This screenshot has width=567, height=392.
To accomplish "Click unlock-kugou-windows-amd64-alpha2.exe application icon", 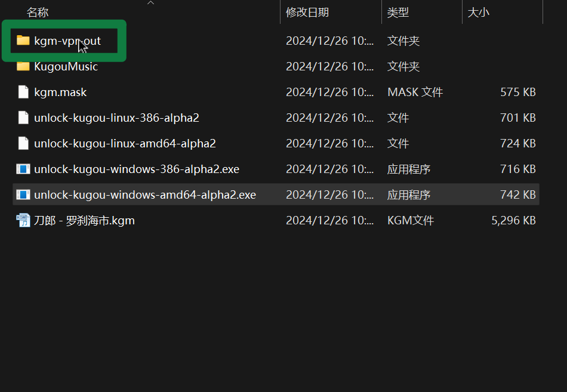I will tap(23, 195).
